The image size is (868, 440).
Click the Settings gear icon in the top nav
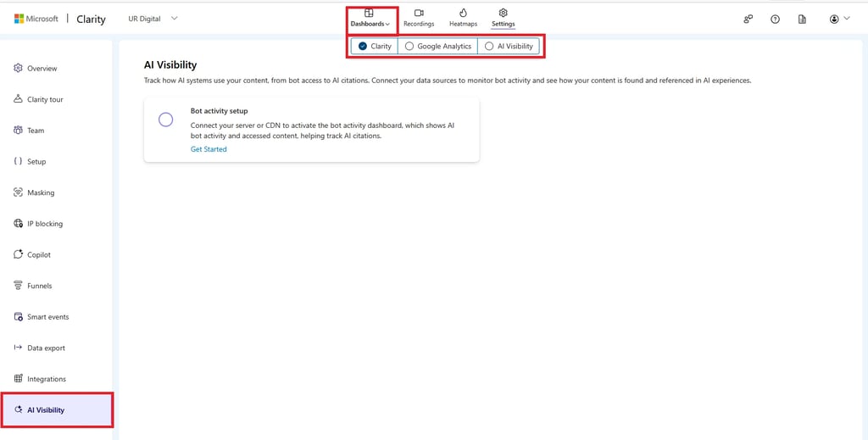[504, 13]
